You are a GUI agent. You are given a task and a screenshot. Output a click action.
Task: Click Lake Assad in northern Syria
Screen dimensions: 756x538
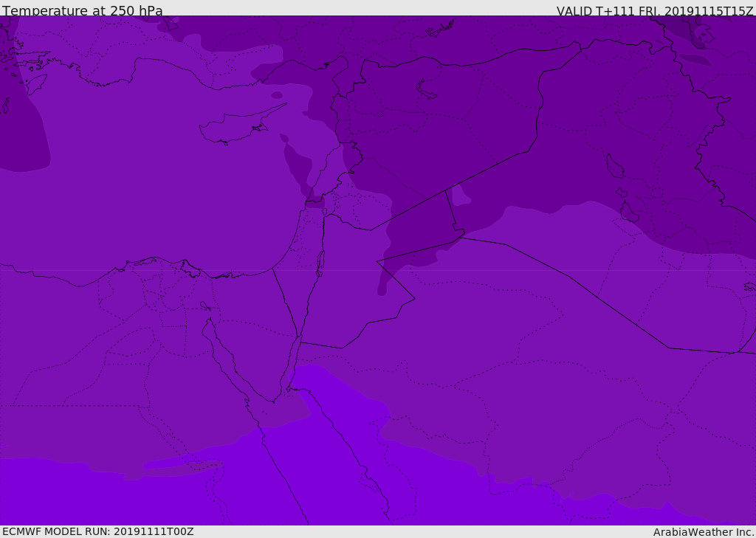(x=427, y=90)
